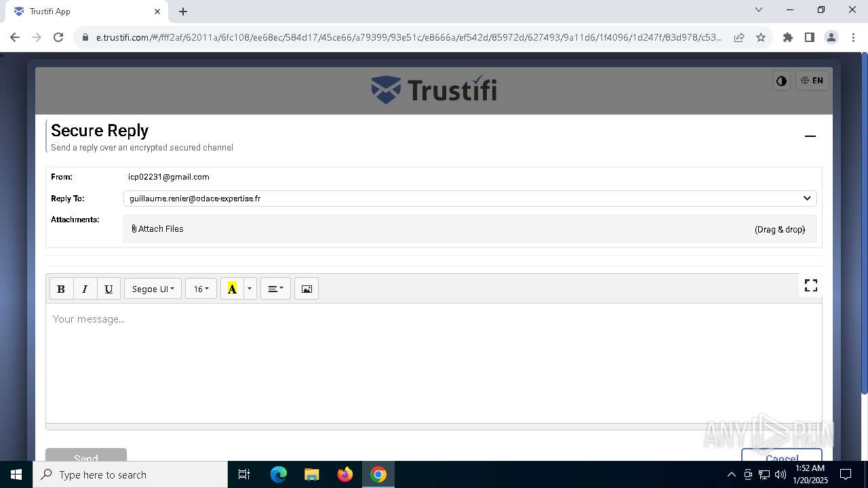This screenshot has height=488, width=868.
Task: Collapse the Secure Reply panel
Action: pos(810,136)
